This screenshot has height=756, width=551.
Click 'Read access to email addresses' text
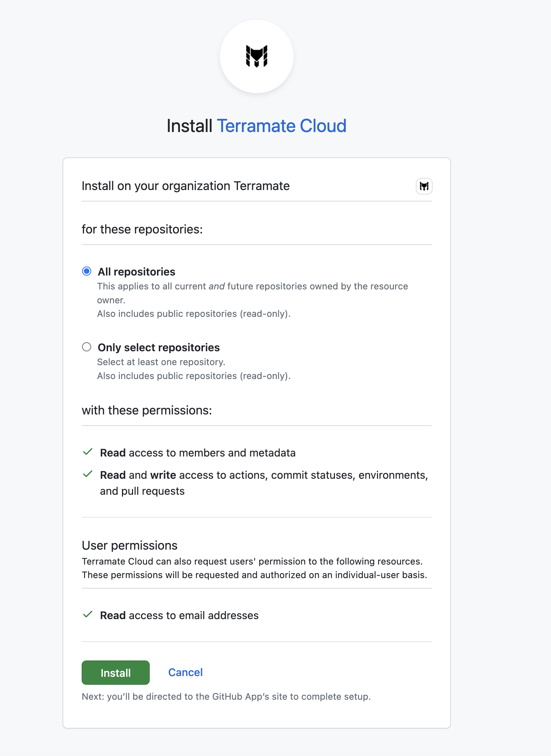coord(179,615)
